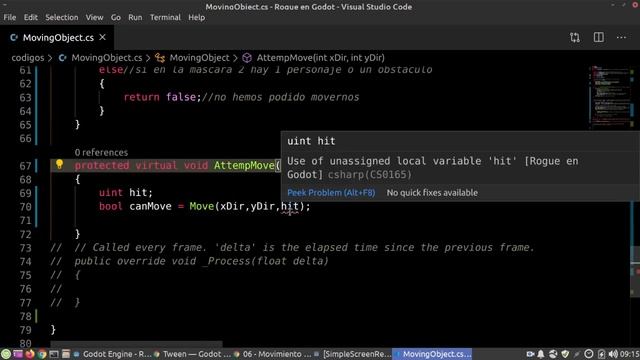Click the lightbulb quick-fix icon on line 67
The height and width of the screenshot is (360, 640).
point(60,164)
